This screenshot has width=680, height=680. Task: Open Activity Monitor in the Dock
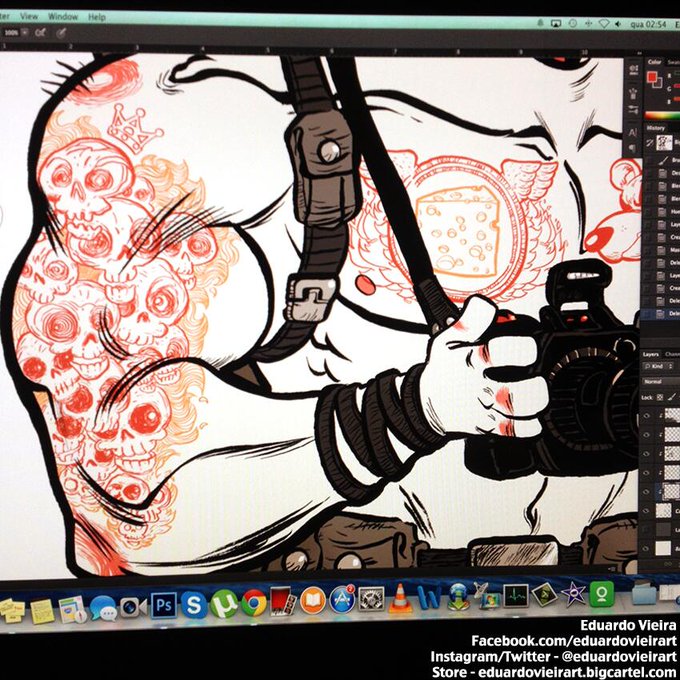[x=516, y=595]
